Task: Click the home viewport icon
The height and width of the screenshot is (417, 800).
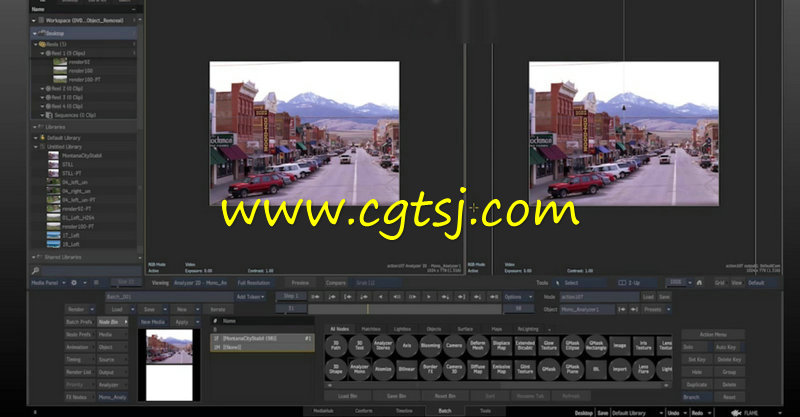Action: 699,283
